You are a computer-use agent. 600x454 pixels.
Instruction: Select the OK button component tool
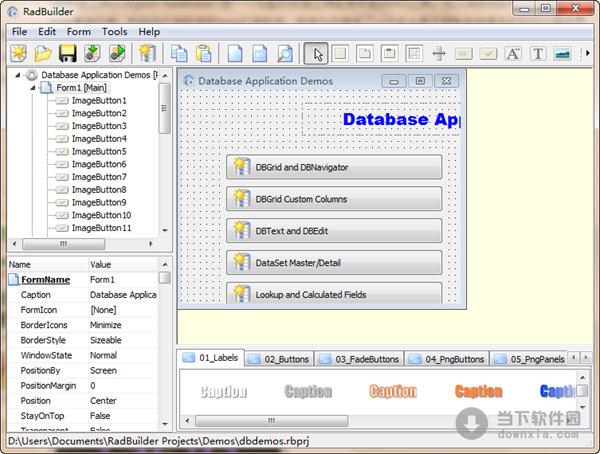[463, 54]
